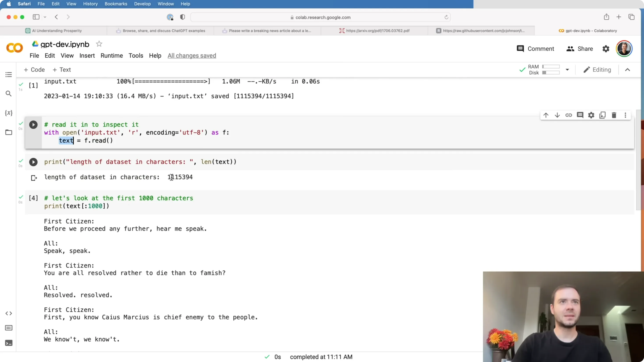Open the code snippets icon
644x362 pixels.
[9, 313]
